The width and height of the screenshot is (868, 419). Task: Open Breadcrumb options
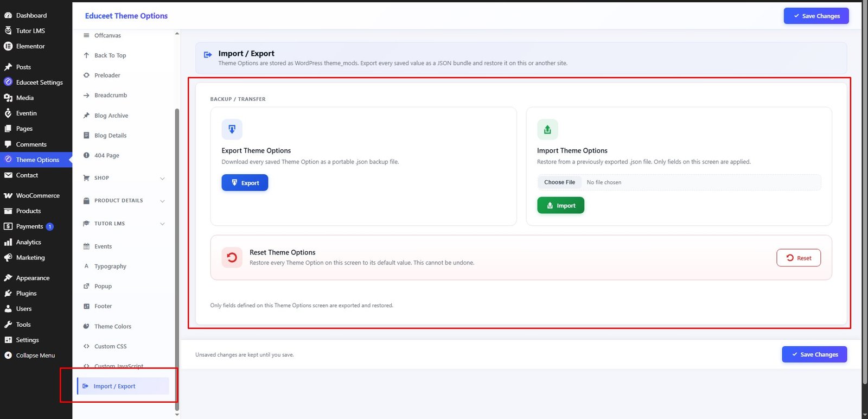coord(111,95)
